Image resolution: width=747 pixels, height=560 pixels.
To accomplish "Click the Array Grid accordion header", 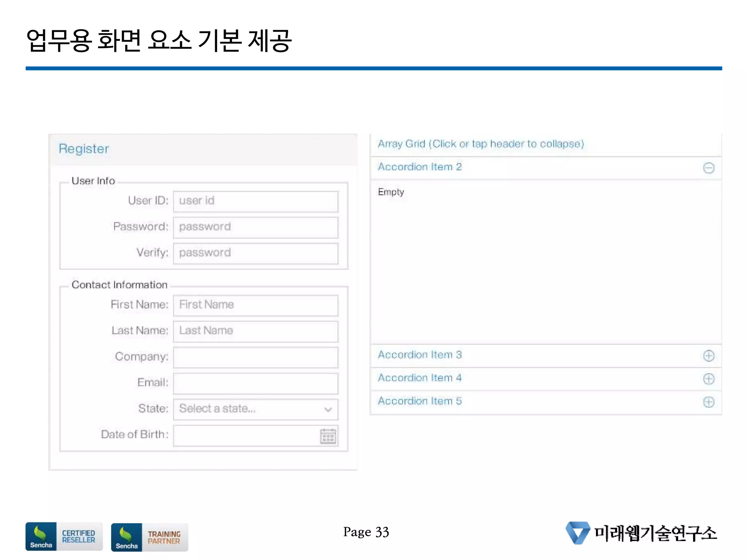I will [x=546, y=144].
